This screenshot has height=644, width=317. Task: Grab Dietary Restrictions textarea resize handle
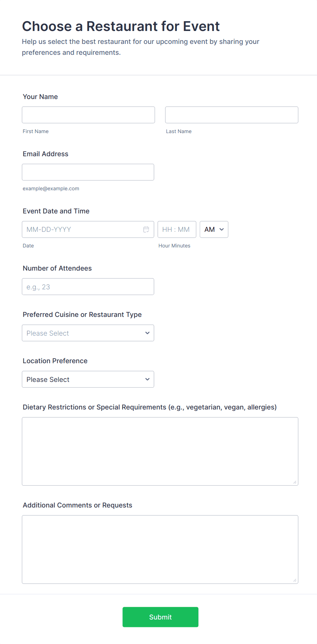(295, 482)
